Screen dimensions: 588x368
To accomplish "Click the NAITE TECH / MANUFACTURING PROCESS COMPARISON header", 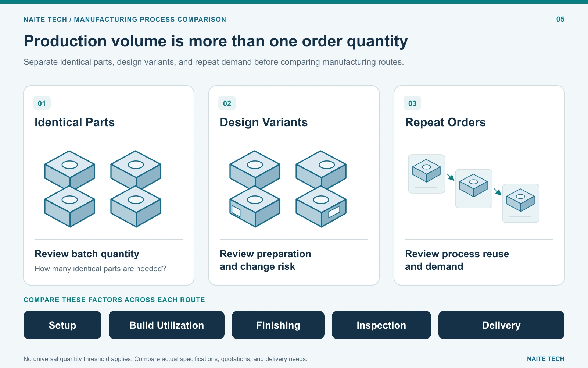I will tap(125, 20).
